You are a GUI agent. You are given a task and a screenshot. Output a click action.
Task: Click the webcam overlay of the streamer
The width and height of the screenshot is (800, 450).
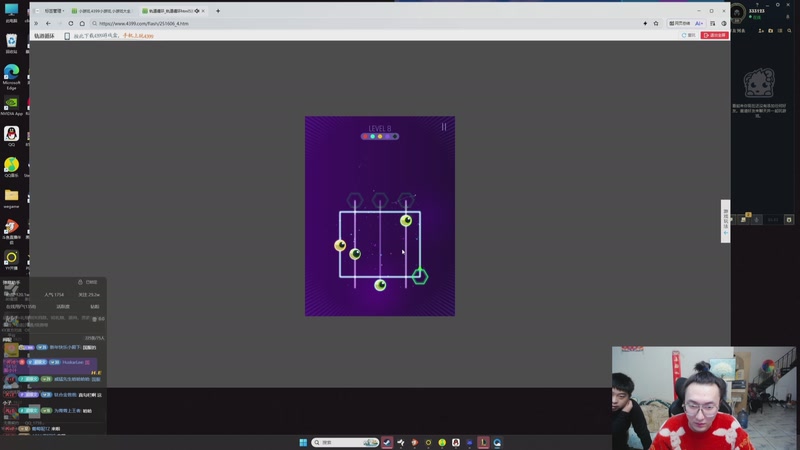coord(704,398)
